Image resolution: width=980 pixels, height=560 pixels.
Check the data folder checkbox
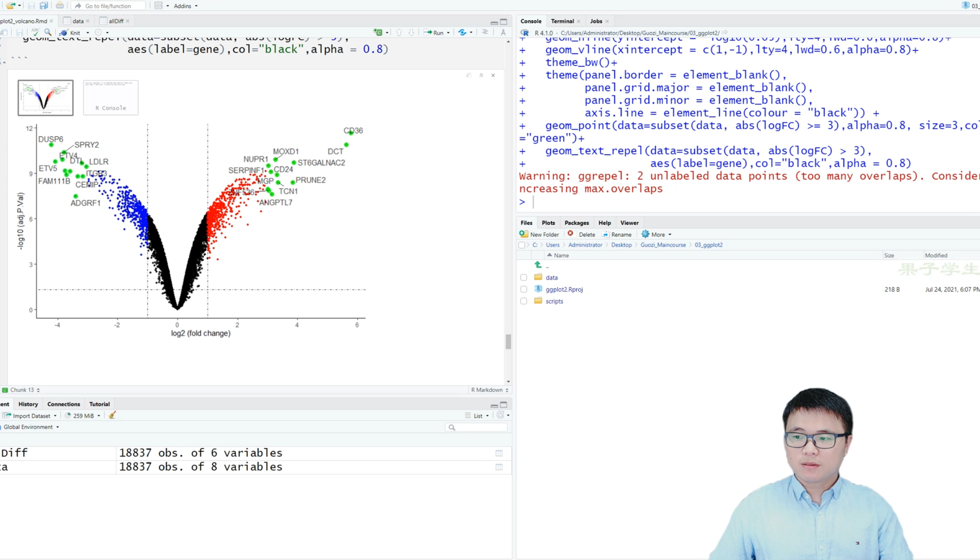tap(524, 277)
